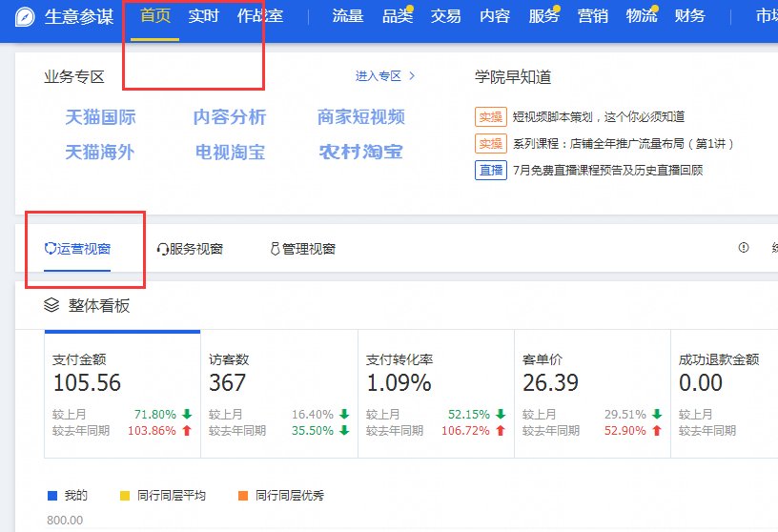Image resolution: width=778 pixels, height=532 pixels.
Task: Open the 服务 menu in top bar
Action: (543, 16)
